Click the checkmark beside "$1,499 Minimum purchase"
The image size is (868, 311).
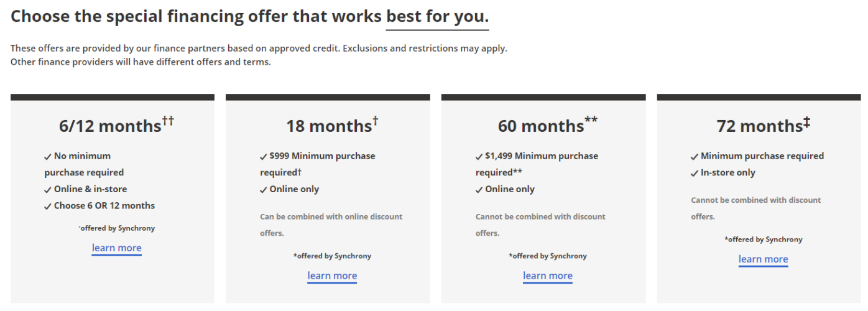click(479, 157)
